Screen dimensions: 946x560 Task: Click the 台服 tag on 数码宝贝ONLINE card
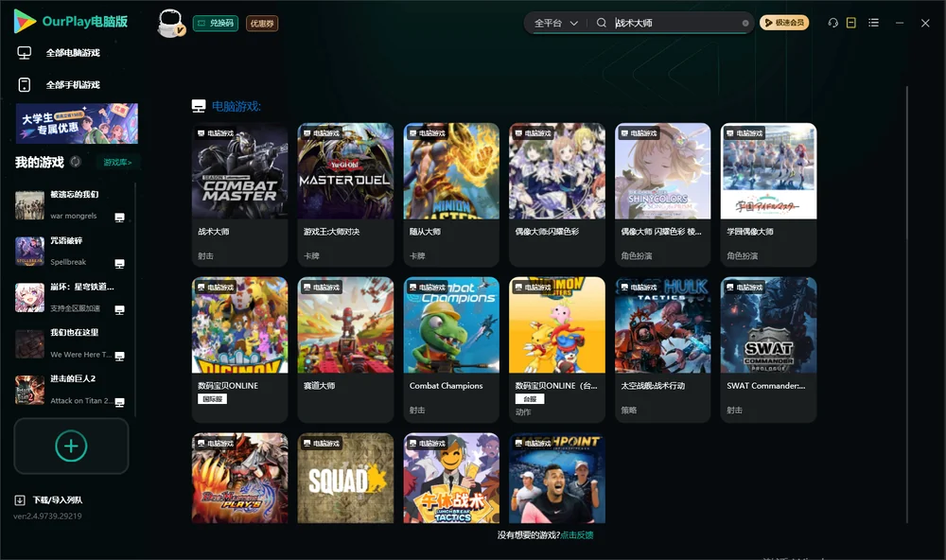pos(530,399)
